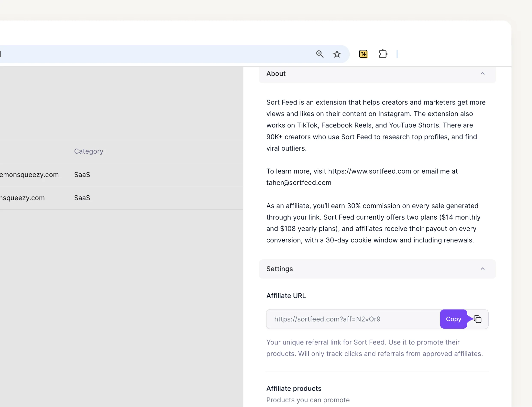532x407 pixels.
Task: Collapse the About section chevron
Action: click(482, 73)
